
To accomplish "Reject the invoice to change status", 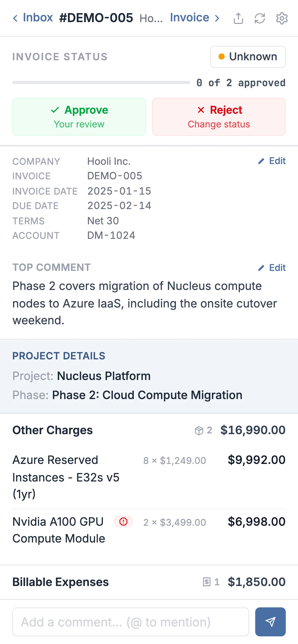I will (x=219, y=117).
